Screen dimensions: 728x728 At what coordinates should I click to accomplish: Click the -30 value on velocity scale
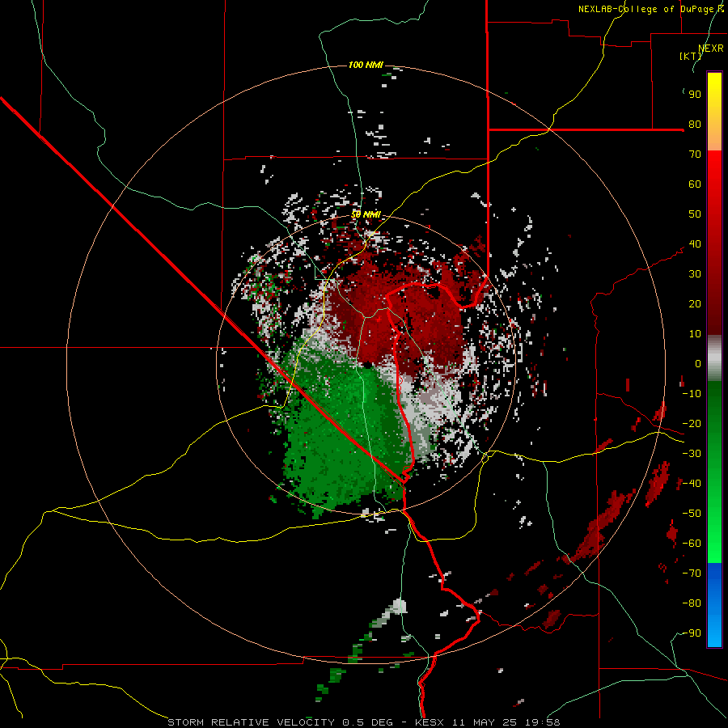click(692, 454)
